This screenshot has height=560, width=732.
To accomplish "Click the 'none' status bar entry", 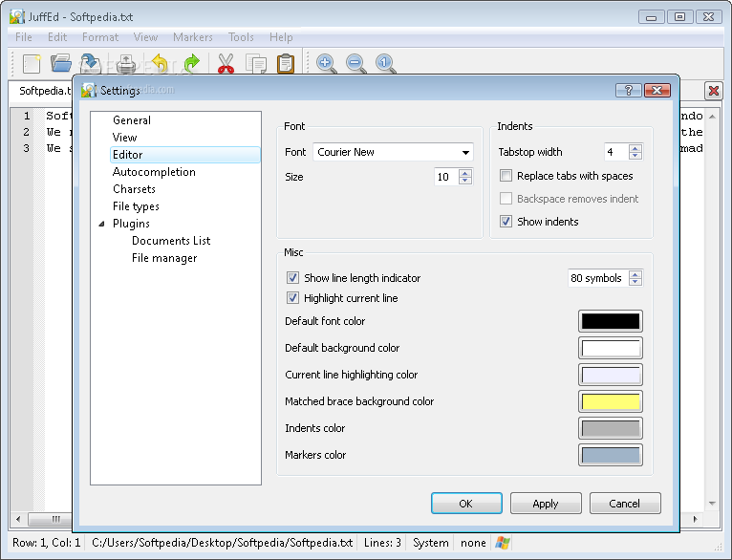I will [x=473, y=543].
